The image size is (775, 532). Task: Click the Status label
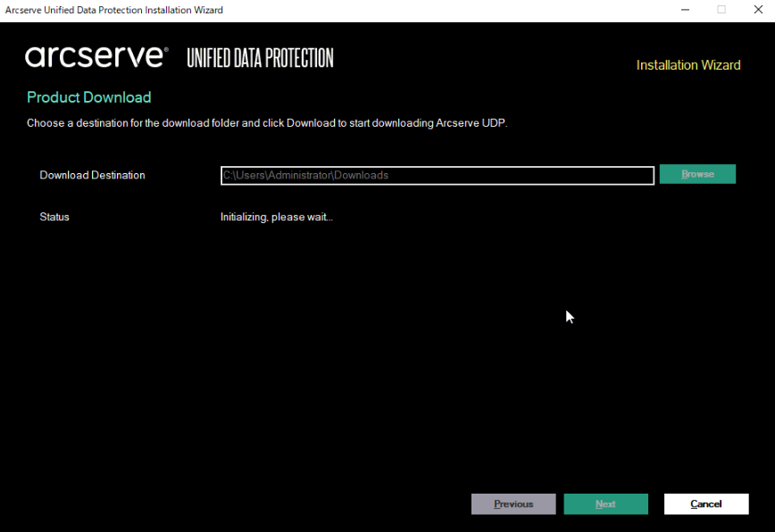pyautogui.click(x=54, y=217)
